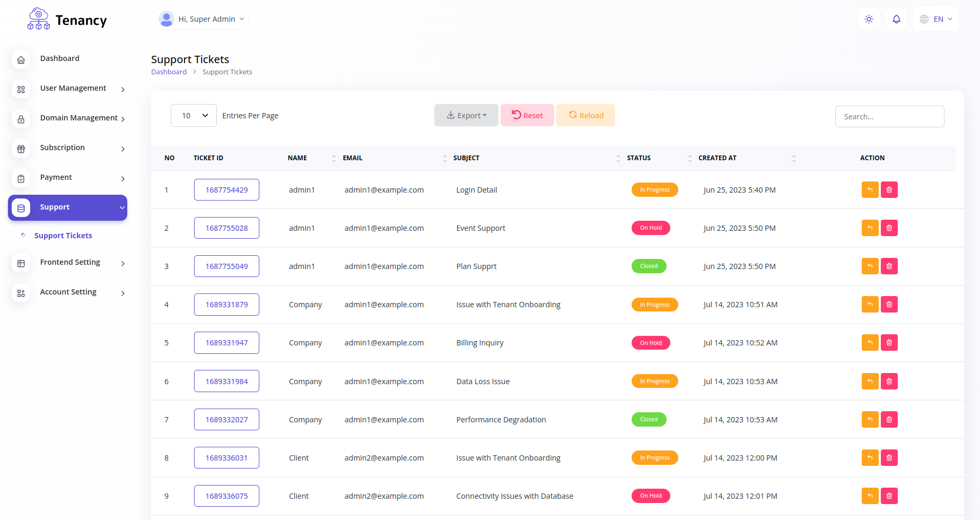Click In Progress badge for Login Detail
980x520 pixels.
(x=654, y=189)
